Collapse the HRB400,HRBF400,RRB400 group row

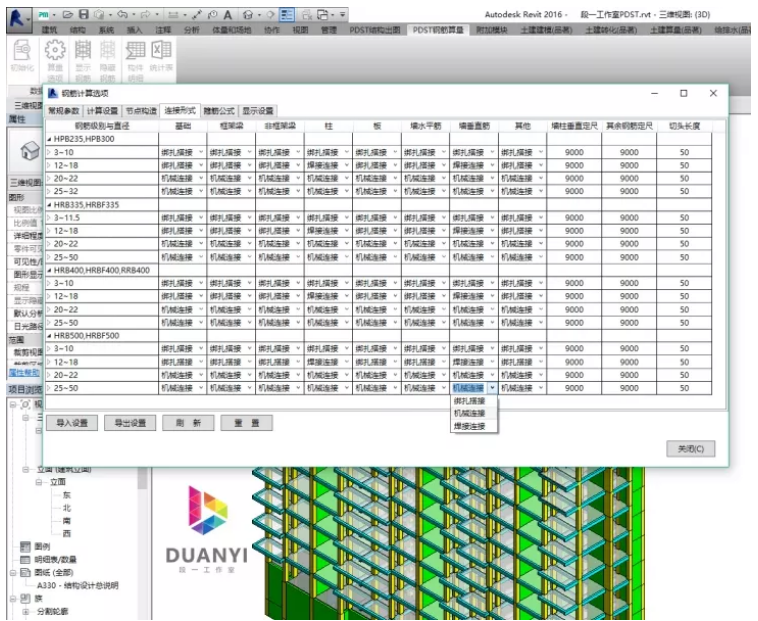click(50, 270)
